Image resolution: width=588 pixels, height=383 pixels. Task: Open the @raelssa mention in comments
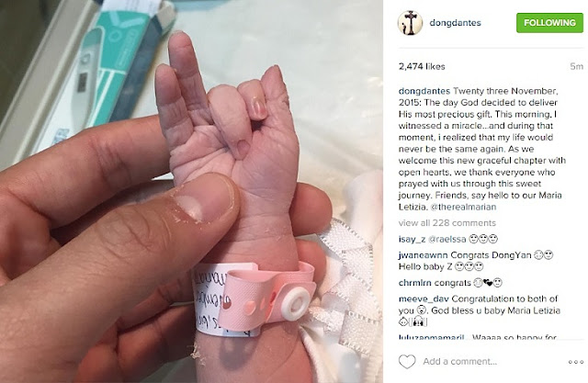(x=447, y=239)
